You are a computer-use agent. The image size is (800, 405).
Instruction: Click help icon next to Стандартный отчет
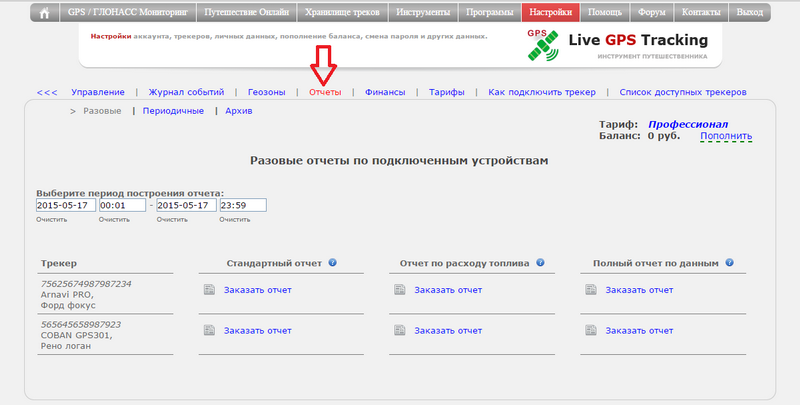(x=332, y=264)
